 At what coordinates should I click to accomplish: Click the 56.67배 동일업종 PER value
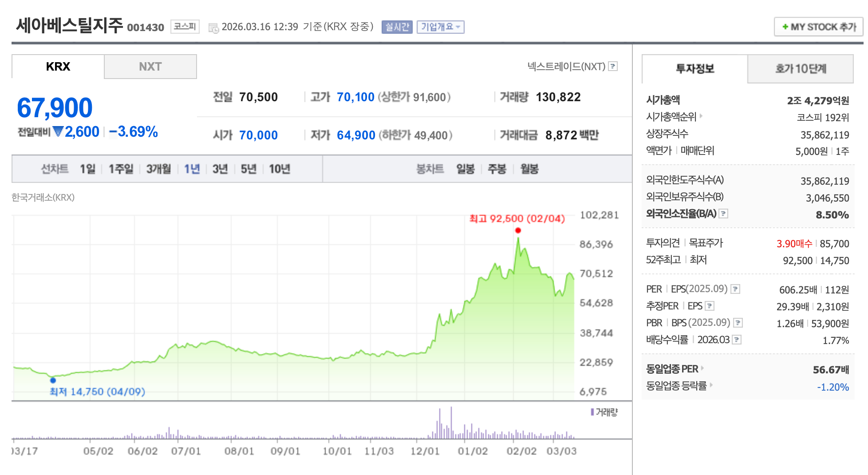[831, 370]
